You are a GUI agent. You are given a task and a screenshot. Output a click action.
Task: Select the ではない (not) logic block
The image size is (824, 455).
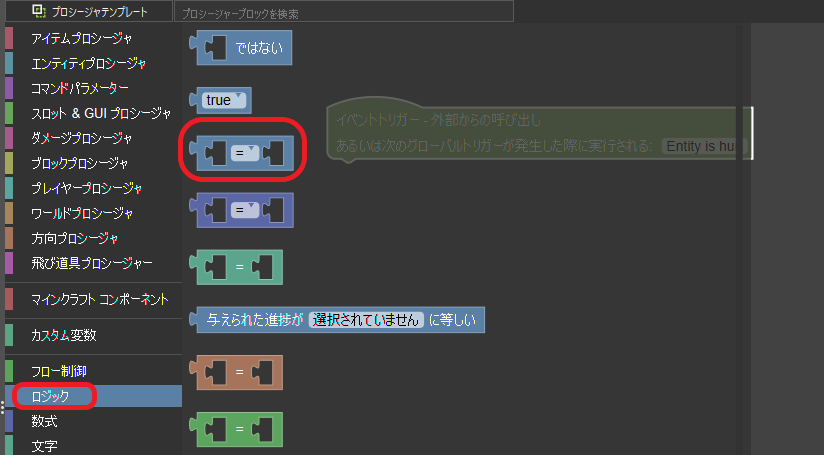pos(241,48)
